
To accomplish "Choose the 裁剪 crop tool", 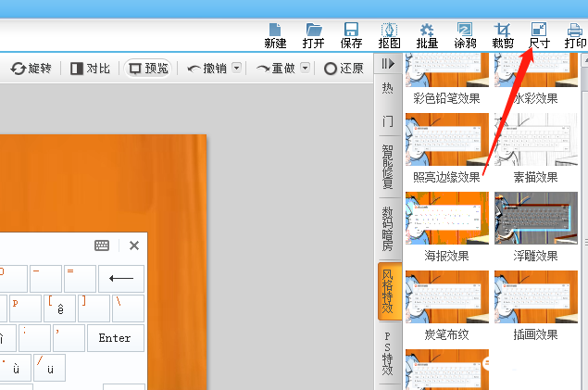I will [x=503, y=35].
